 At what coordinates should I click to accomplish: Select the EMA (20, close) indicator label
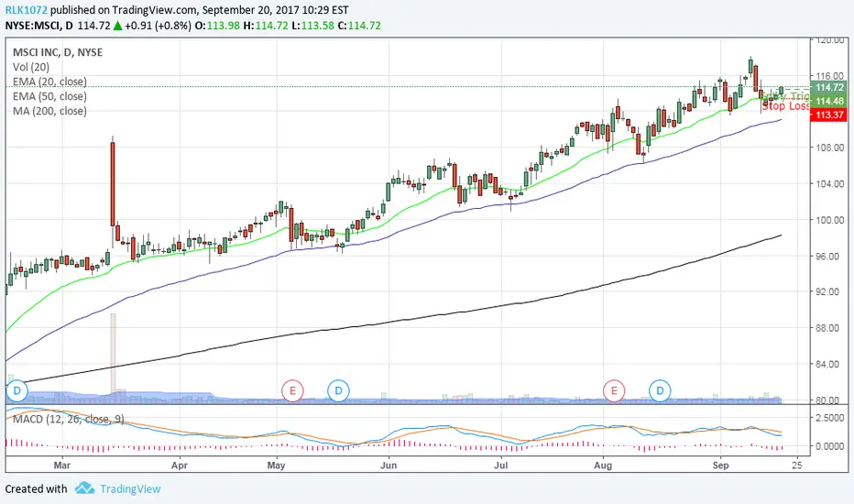(49, 82)
